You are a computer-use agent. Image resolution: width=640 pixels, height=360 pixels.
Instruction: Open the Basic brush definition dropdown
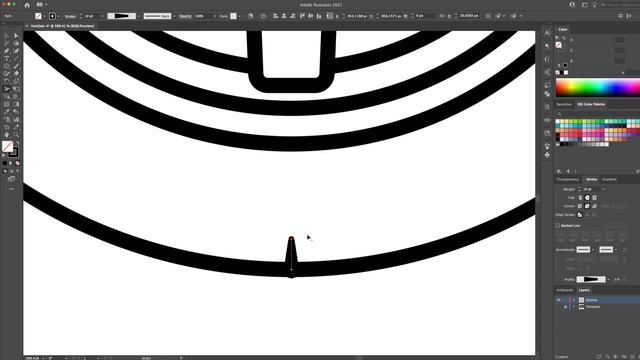pyautogui.click(x=174, y=16)
